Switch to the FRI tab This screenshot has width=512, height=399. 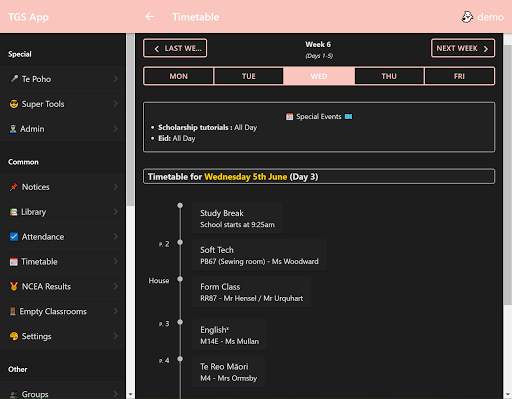(x=459, y=76)
